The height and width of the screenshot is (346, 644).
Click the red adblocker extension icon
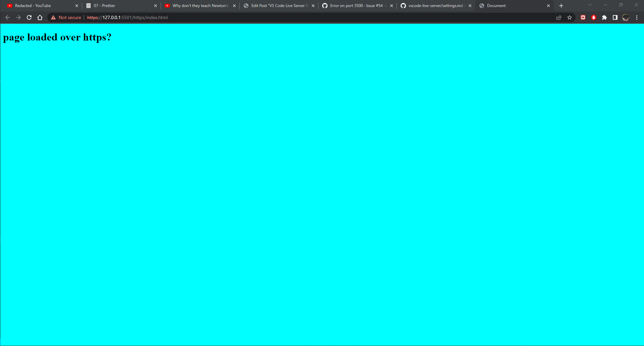pyautogui.click(x=594, y=17)
